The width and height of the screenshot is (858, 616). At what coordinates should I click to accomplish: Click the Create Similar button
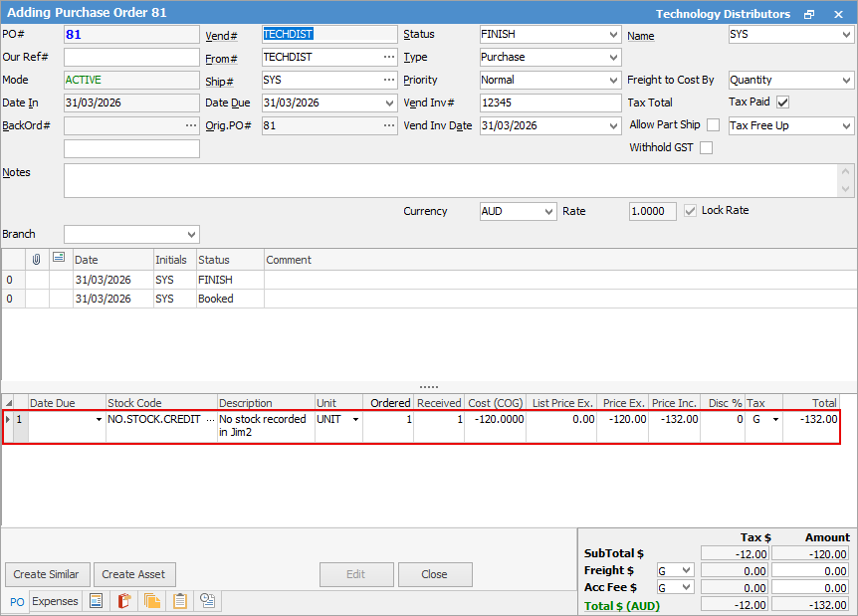(48, 574)
